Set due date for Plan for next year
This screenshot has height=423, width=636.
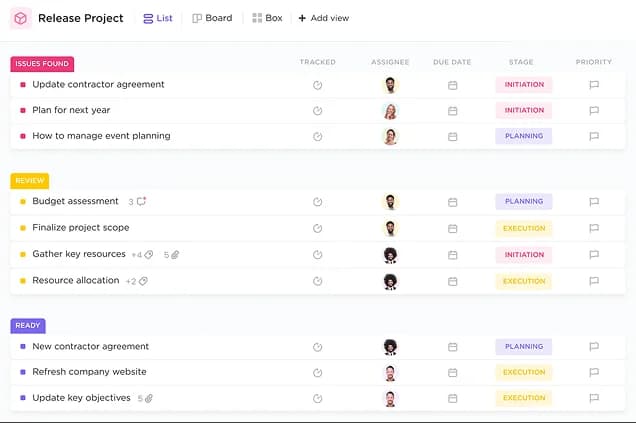(453, 111)
